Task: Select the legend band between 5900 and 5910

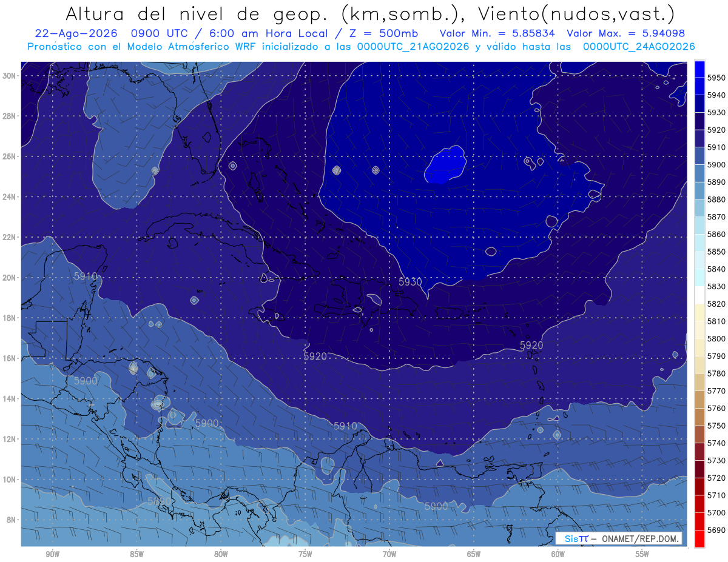Action: click(699, 156)
